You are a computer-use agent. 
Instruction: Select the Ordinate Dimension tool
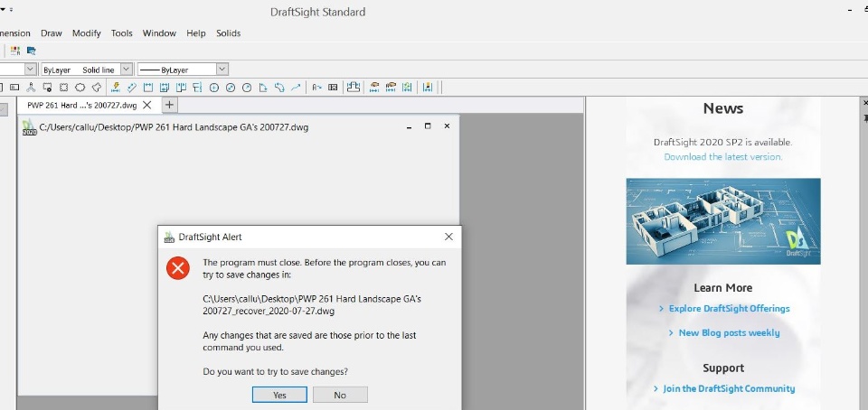[197, 88]
